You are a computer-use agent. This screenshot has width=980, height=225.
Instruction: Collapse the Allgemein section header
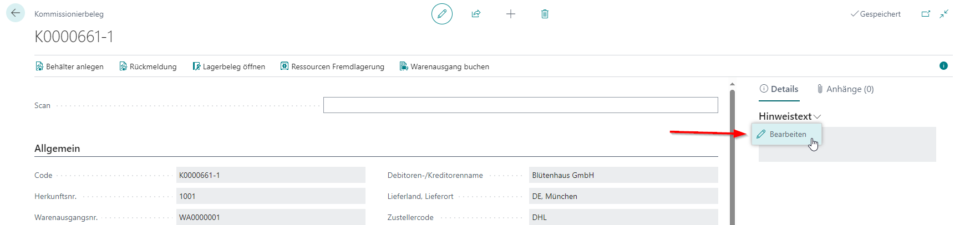[57, 149]
